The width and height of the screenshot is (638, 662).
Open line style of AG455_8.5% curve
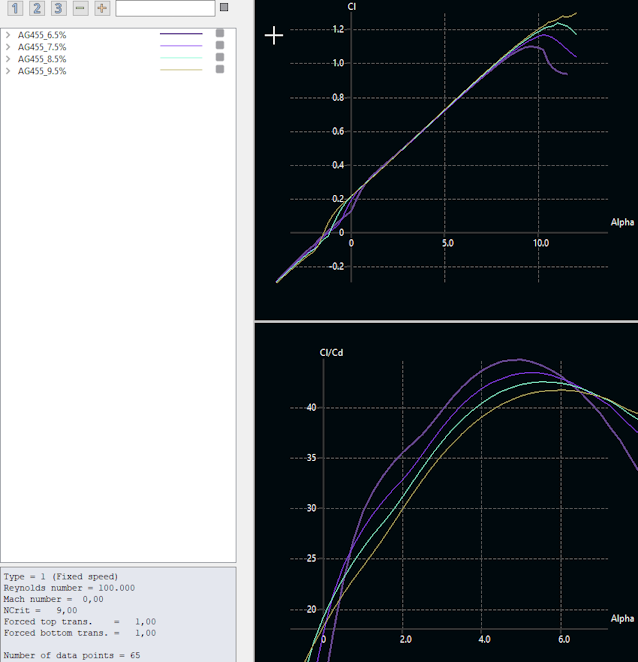[x=181, y=58]
